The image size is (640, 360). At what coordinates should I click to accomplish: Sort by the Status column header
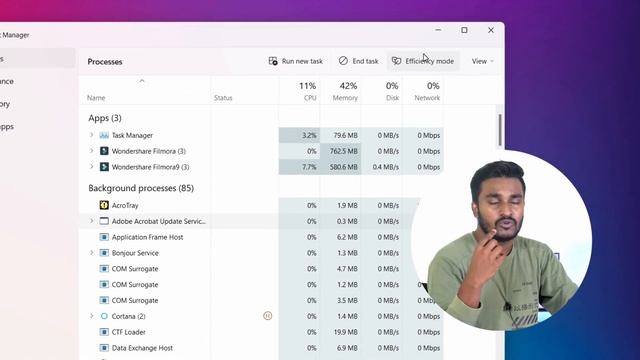223,98
